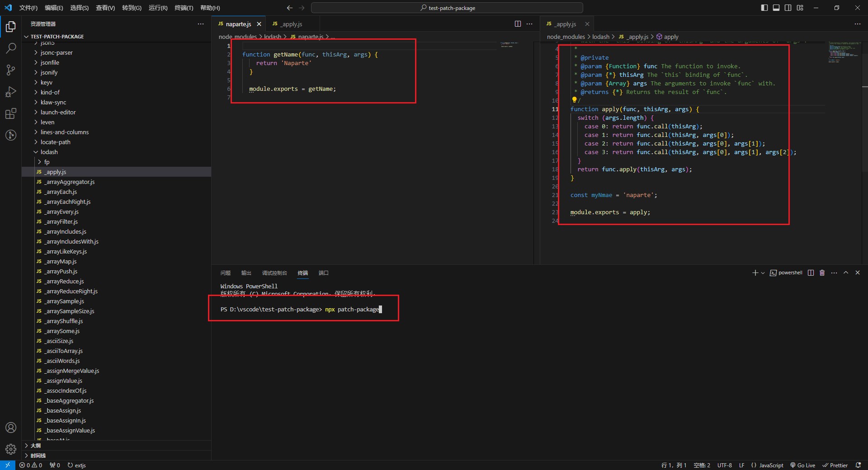Image resolution: width=868 pixels, height=470 pixels.
Task: Open left editor group more actions
Action: (529, 24)
